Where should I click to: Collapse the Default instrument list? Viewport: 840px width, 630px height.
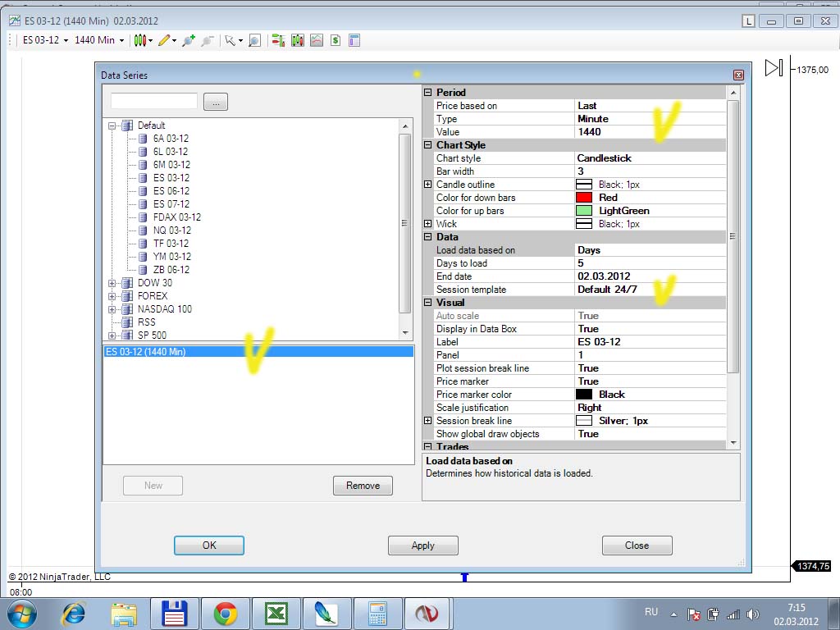click(112, 126)
